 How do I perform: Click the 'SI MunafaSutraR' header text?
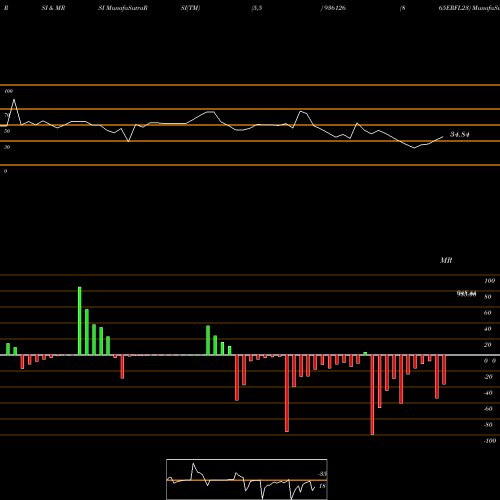(123, 8)
